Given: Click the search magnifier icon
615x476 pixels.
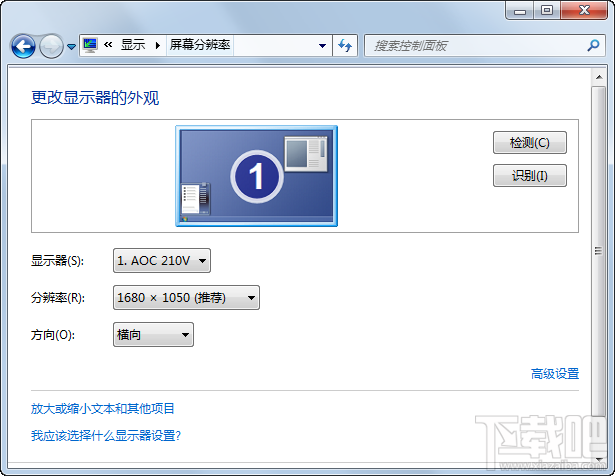Looking at the screenshot, I should coord(593,46).
